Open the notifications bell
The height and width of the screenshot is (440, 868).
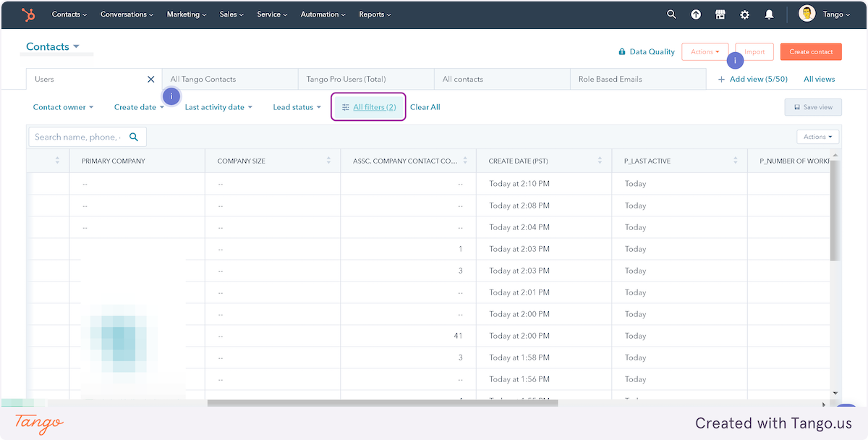[x=769, y=14]
